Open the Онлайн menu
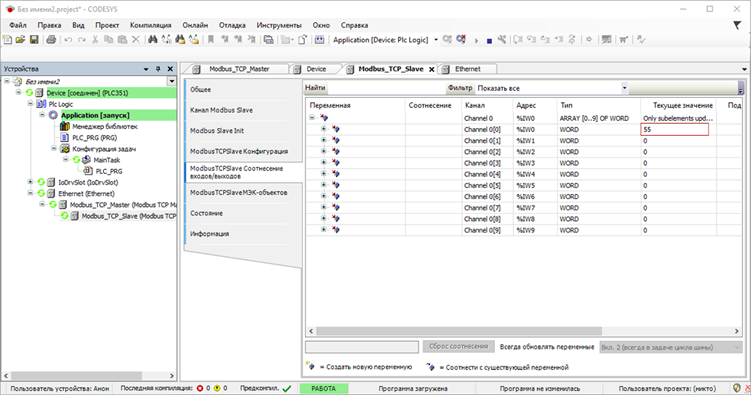The height and width of the screenshot is (395, 751). click(x=195, y=25)
